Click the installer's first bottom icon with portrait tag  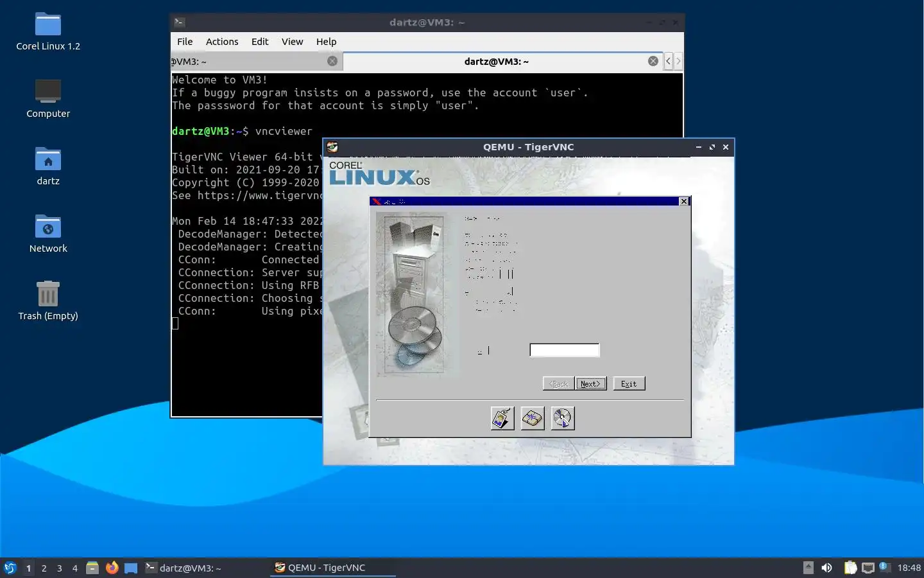(x=502, y=418)
